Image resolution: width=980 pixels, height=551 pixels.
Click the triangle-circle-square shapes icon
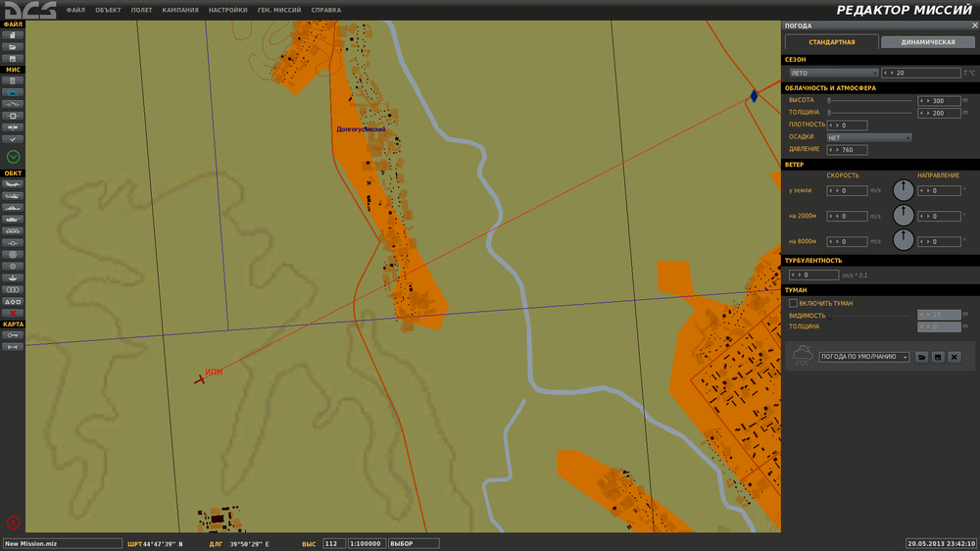13,301
